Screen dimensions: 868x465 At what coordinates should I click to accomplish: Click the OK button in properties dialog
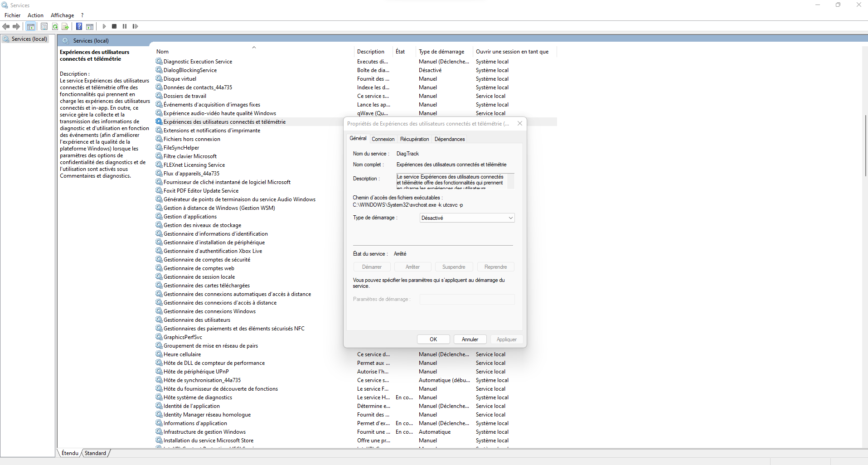point(433,339)
